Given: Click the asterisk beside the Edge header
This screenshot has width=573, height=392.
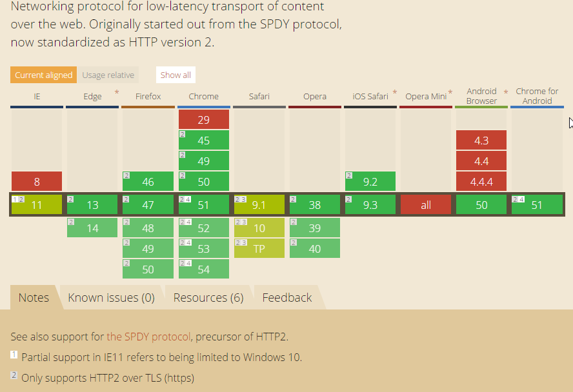Looking at the screenshot, I should 117,93.
